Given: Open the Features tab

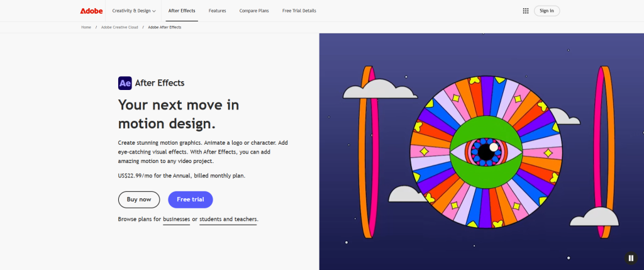Looking at the screenshot, I should [217, 11].
